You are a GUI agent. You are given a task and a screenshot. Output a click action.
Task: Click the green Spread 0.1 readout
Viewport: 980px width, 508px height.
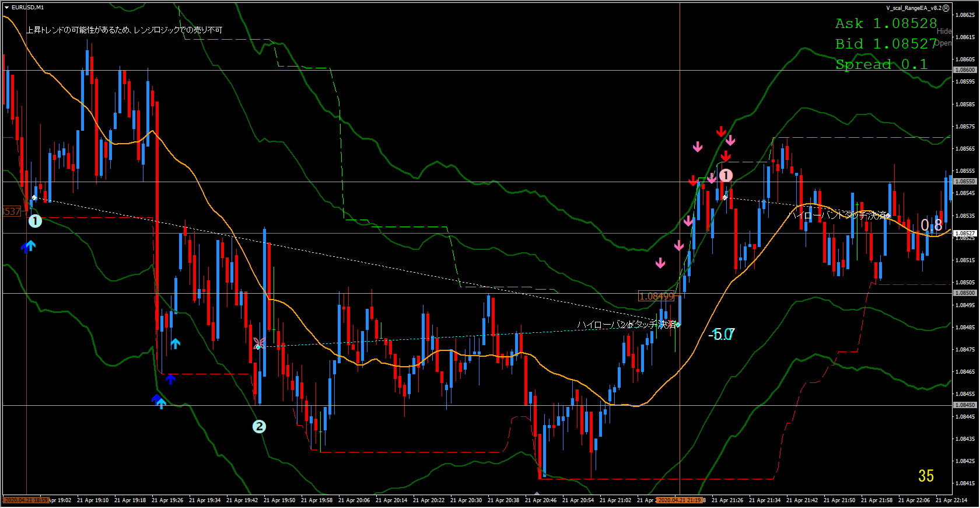coord(881,64)
